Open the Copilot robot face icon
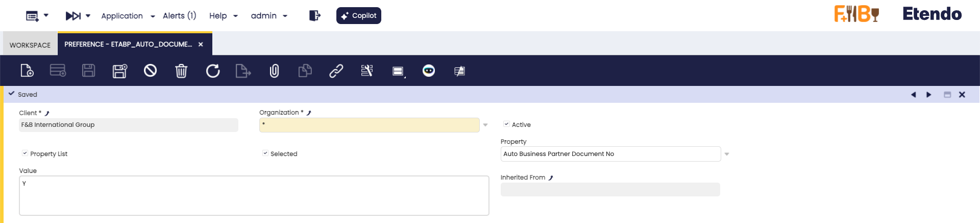The image size is (980, 223). click(429, 71)
